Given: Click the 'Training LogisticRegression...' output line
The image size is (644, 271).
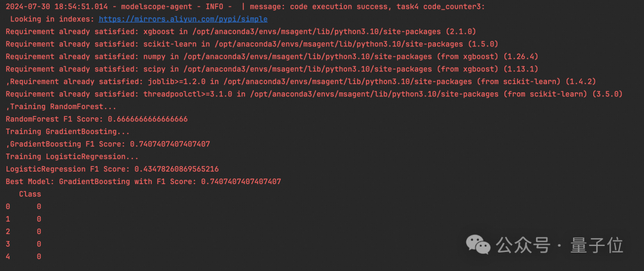Looking at the screenshot, I should pyautogui.click(x=72, y=157).
